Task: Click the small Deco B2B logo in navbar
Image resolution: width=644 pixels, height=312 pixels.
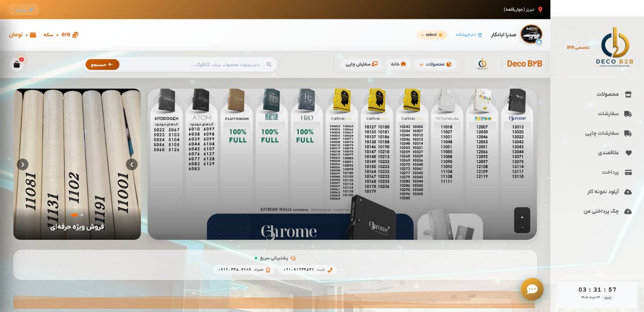Action: tap(483, 64)
